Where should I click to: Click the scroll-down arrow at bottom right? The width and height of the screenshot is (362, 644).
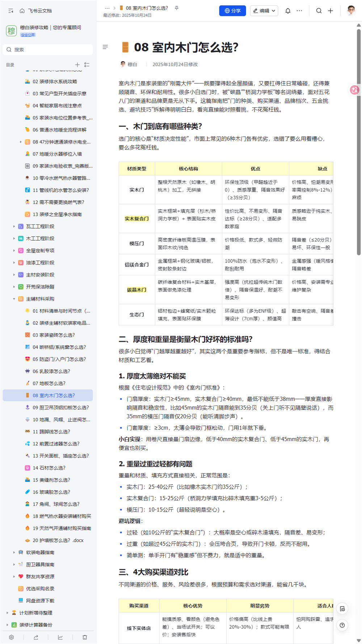click(x=359, y=641)
